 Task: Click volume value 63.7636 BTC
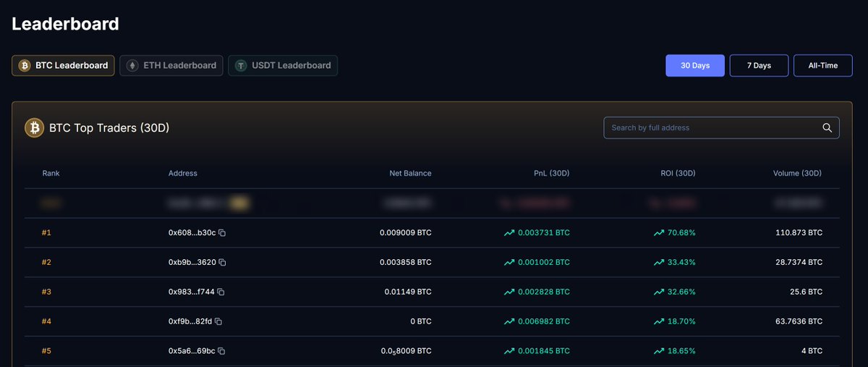[x=799, y=321]
